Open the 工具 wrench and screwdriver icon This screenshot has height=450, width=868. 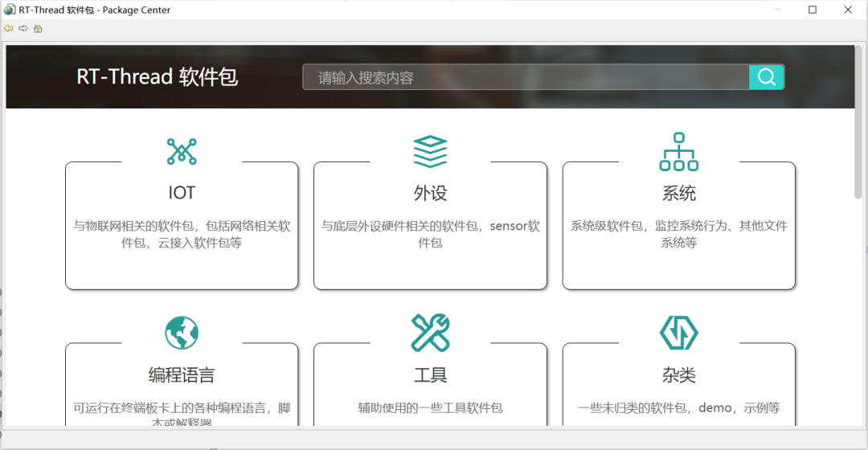(x=430, y=333)
